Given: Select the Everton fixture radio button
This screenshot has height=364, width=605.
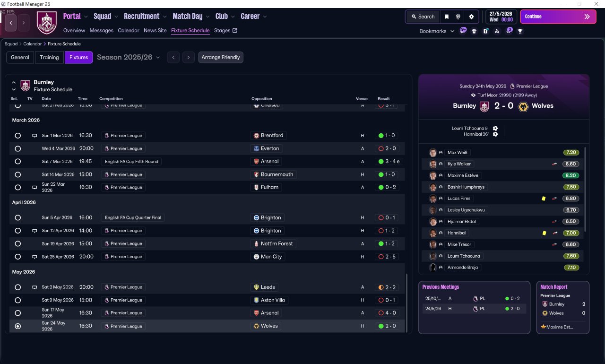Looking at the screenshot, I should (x=18, y=148).
